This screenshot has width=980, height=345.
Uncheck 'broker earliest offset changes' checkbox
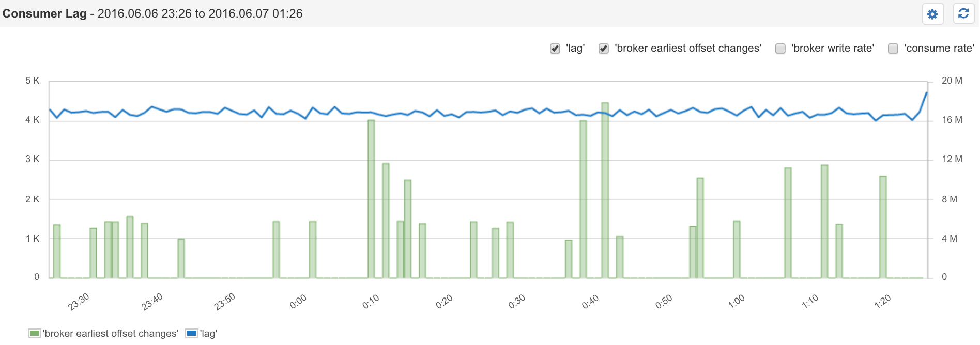tap(604, 49)
